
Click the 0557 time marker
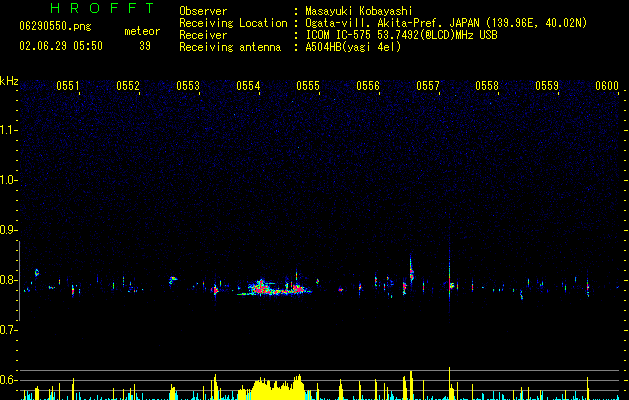click(428, 86)
